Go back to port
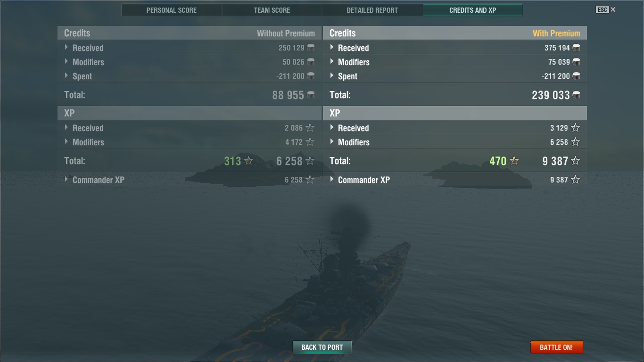 tap(322, 347)
